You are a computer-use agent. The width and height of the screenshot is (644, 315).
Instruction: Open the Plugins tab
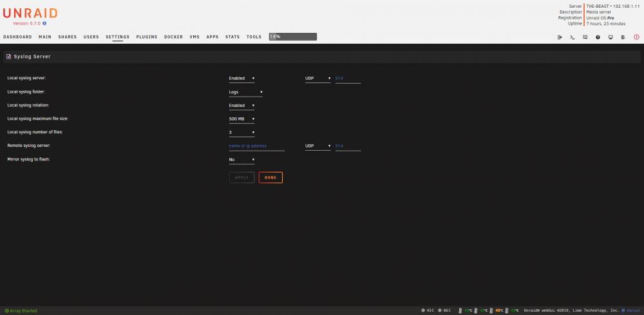tap(147, 37)
